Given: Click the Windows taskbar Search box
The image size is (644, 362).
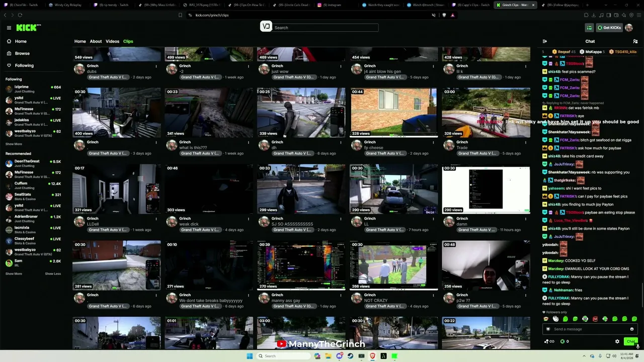Looking at the screenshot, I should tap(283, 356).
